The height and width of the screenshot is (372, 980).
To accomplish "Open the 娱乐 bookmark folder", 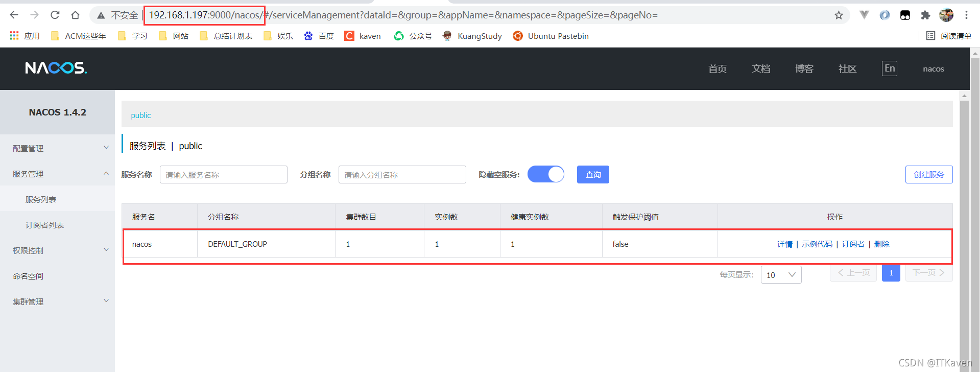I will point(278,36).
